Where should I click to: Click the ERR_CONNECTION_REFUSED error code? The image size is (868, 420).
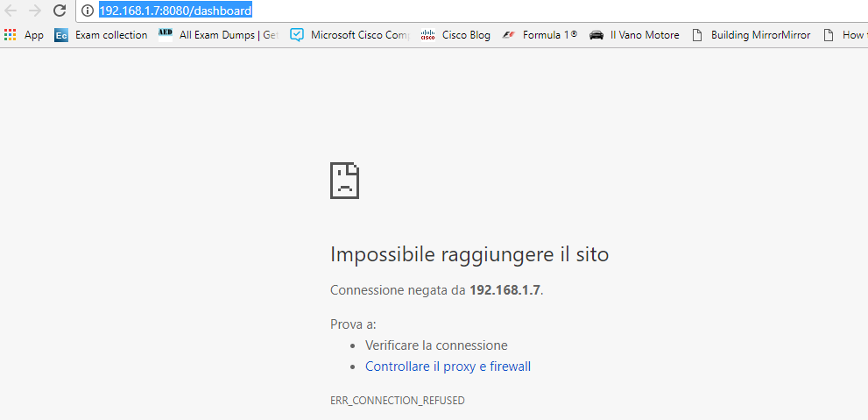[x=398, y=400]
